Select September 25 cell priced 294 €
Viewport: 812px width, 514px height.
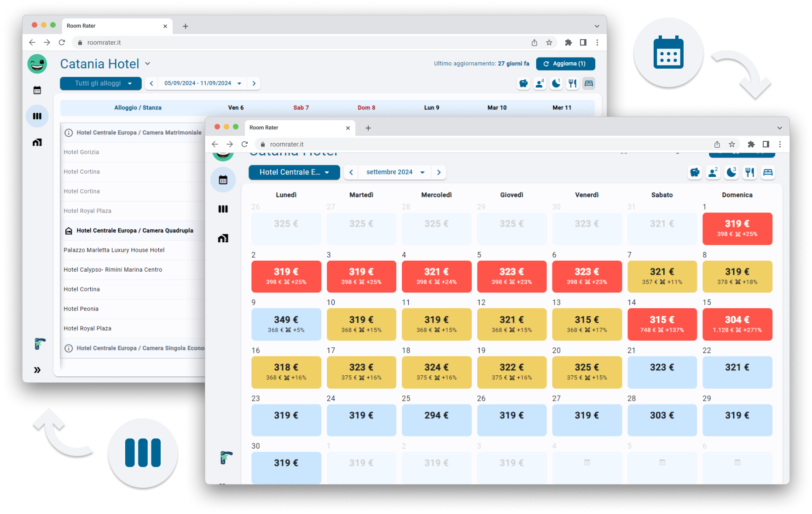[436, 420]
